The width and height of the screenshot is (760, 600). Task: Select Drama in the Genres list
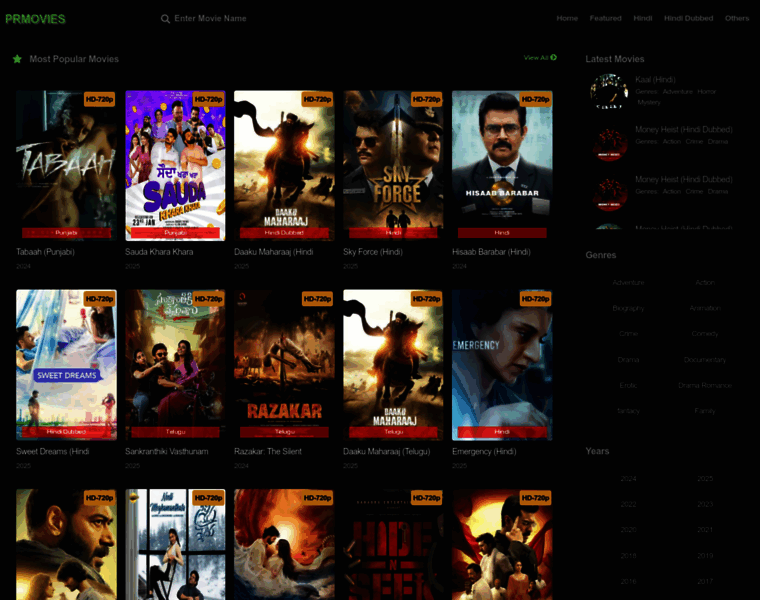coord(628,360)
